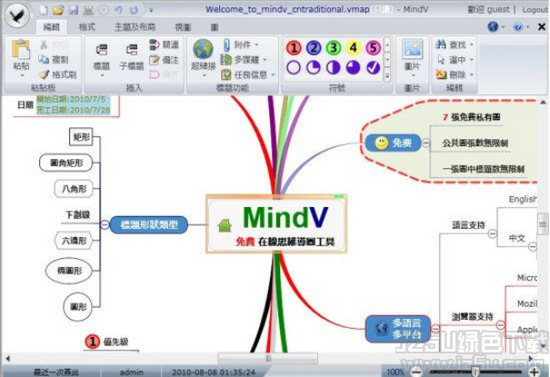550x377 pixels.
Task: Click the Logout link
Action: [535, 10]
